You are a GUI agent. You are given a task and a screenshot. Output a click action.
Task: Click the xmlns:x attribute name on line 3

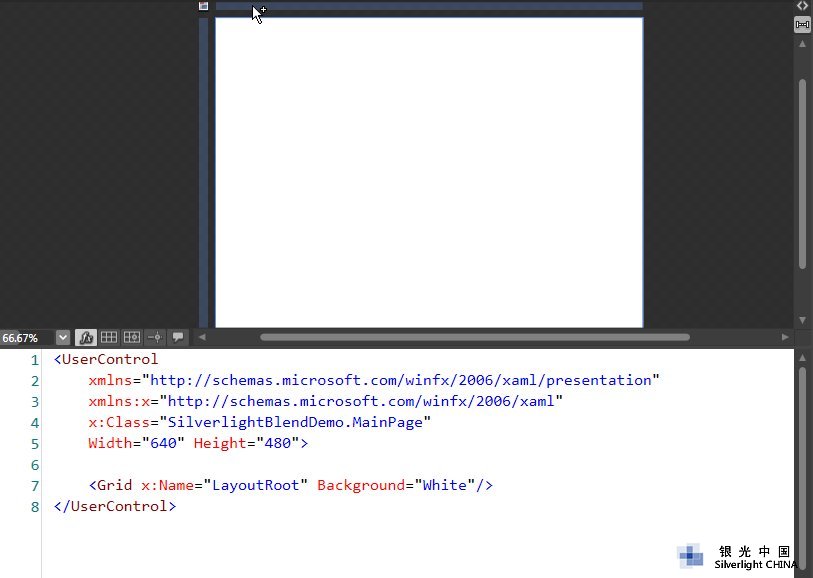click(119, 401)
